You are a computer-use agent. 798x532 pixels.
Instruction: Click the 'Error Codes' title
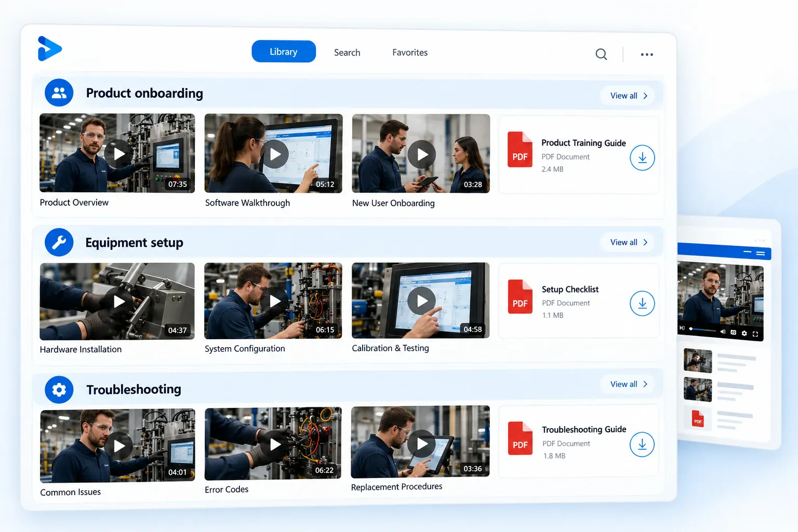227,489
